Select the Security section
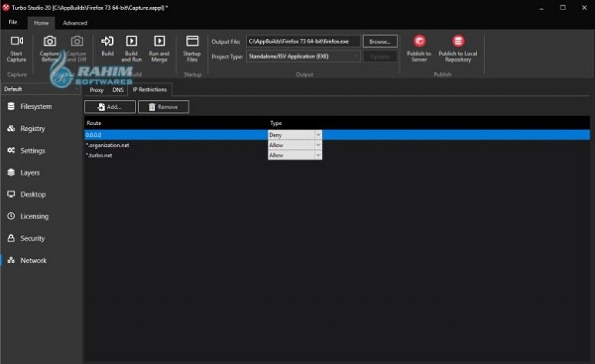 pos(33,239)
